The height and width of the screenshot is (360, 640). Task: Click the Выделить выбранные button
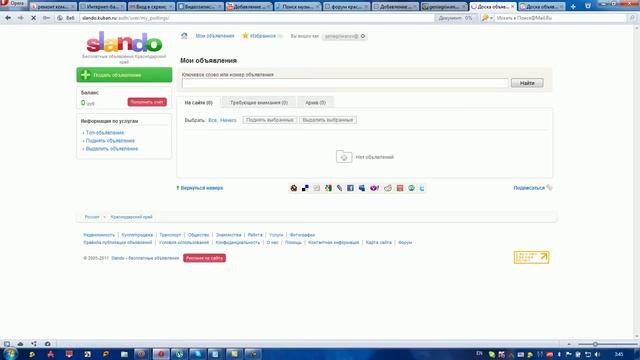[x=328, y=120]
